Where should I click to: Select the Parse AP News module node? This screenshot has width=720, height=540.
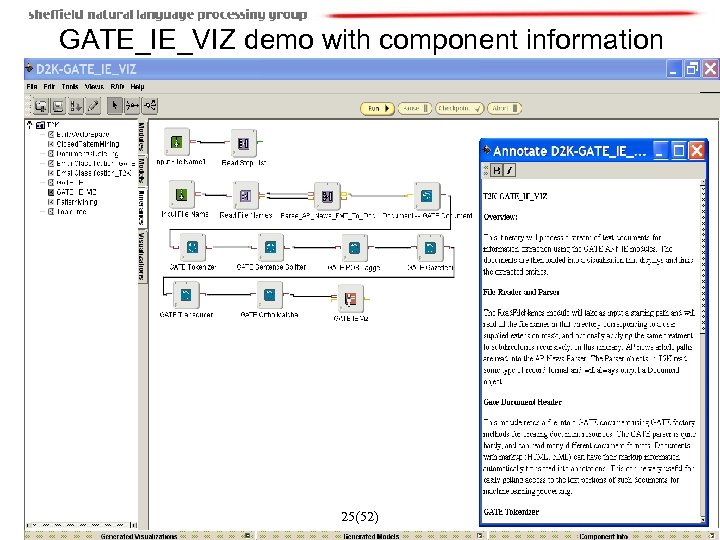(x=327, y=197)
